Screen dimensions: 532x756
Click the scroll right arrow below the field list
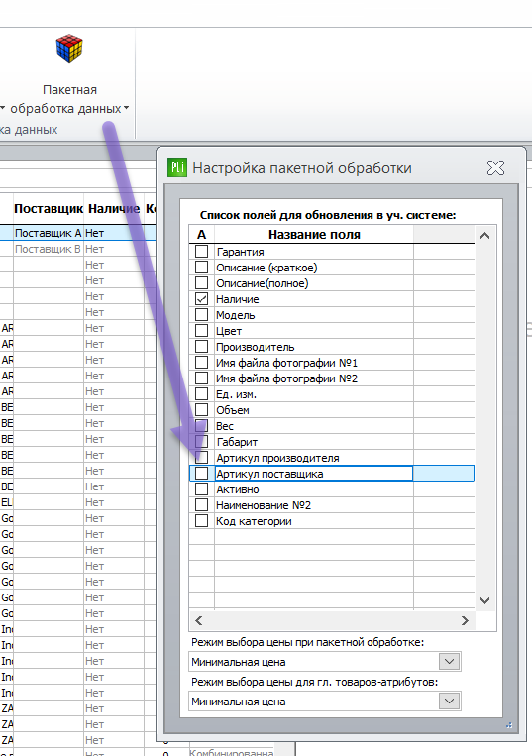465,620
